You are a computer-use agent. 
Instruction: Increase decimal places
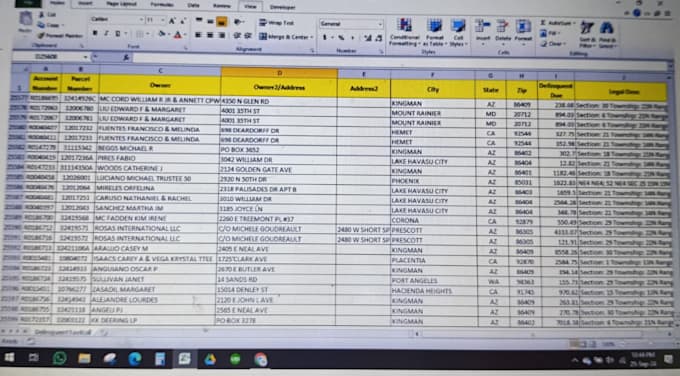[x=368, y=39]
